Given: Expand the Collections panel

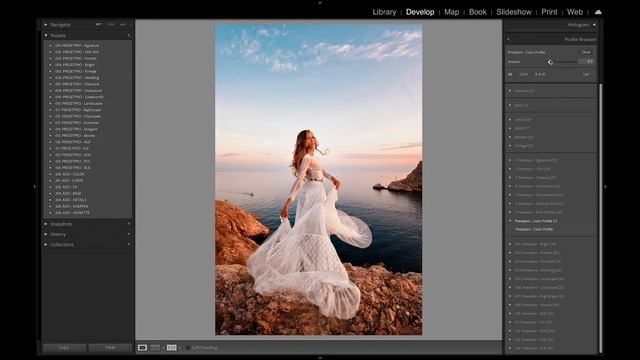Looking at the screenshot, I should click(46, 244).
